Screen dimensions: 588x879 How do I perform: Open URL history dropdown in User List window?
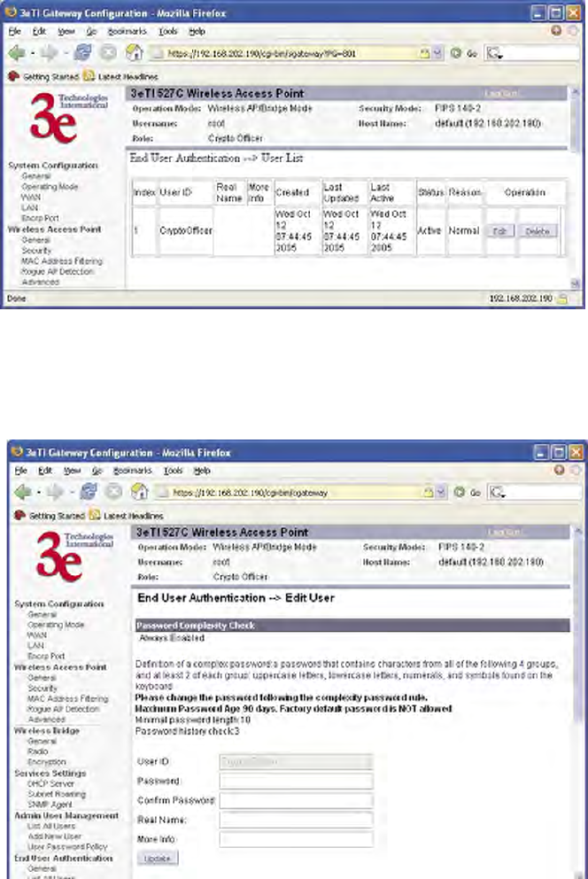coord(438,53)
